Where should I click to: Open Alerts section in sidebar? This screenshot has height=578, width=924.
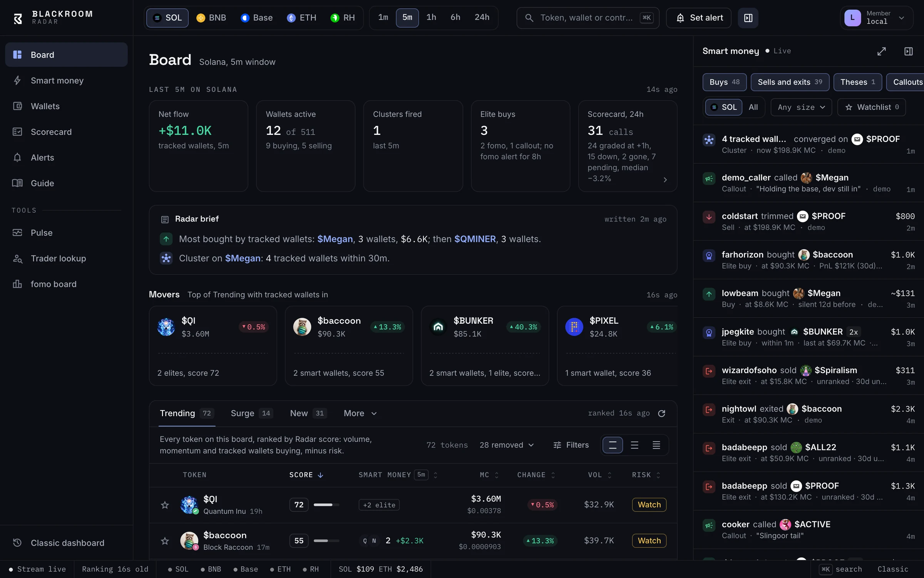click(66, 158)
